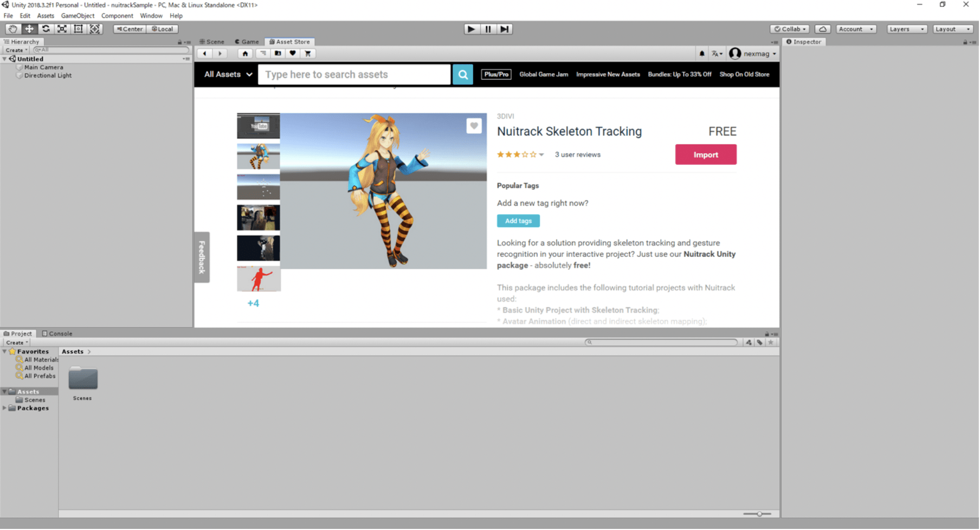This screenshot has width=980, height=530.
Task: Select the Move tool
Action: 29,29
